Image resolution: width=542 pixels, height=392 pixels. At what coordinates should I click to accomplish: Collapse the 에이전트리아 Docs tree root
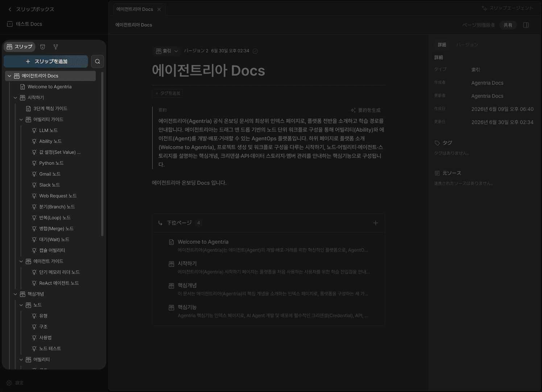point(9,76)
